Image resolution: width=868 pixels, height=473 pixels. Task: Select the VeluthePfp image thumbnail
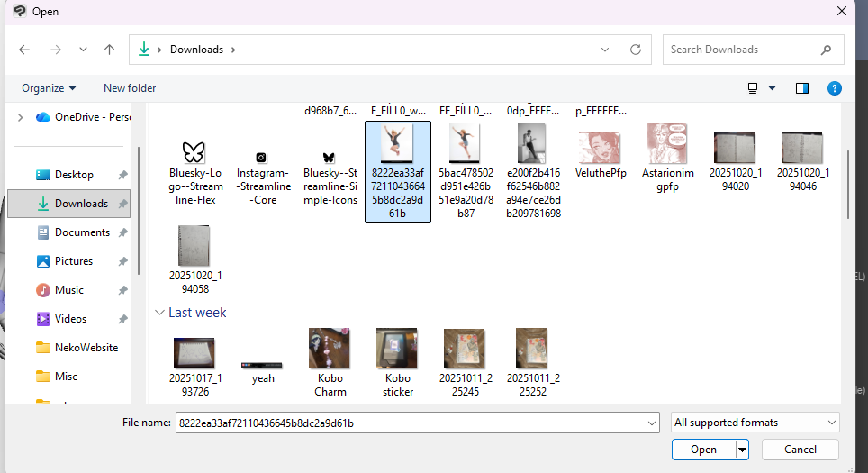click(x=601, y=149)
